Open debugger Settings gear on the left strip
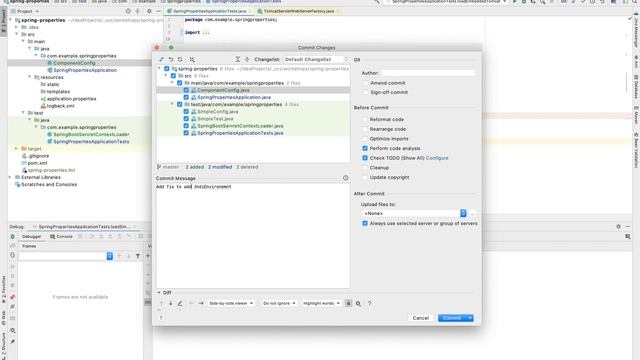640x360 pixels. tap(13, 330)
